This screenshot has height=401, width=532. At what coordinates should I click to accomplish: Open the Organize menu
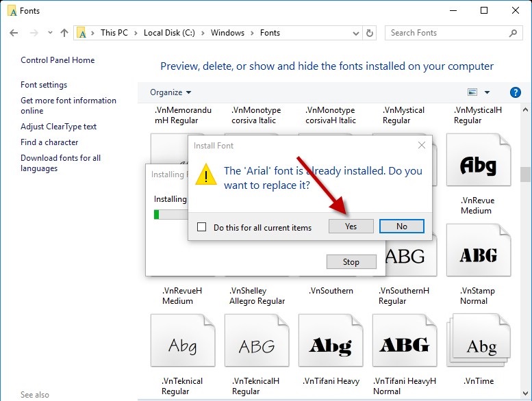(170, 92)
